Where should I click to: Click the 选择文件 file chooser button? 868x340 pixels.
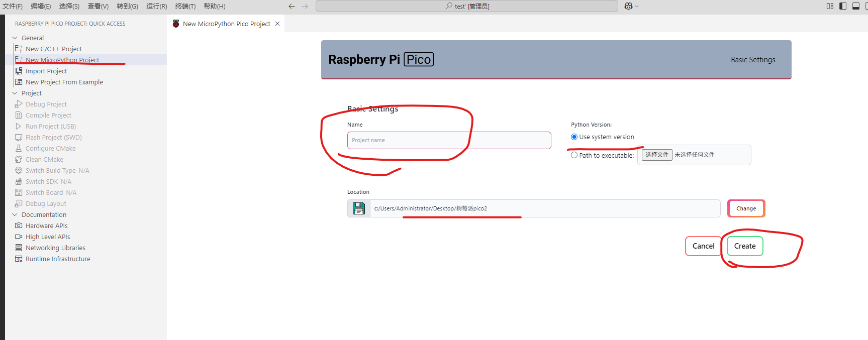(657, 155)
